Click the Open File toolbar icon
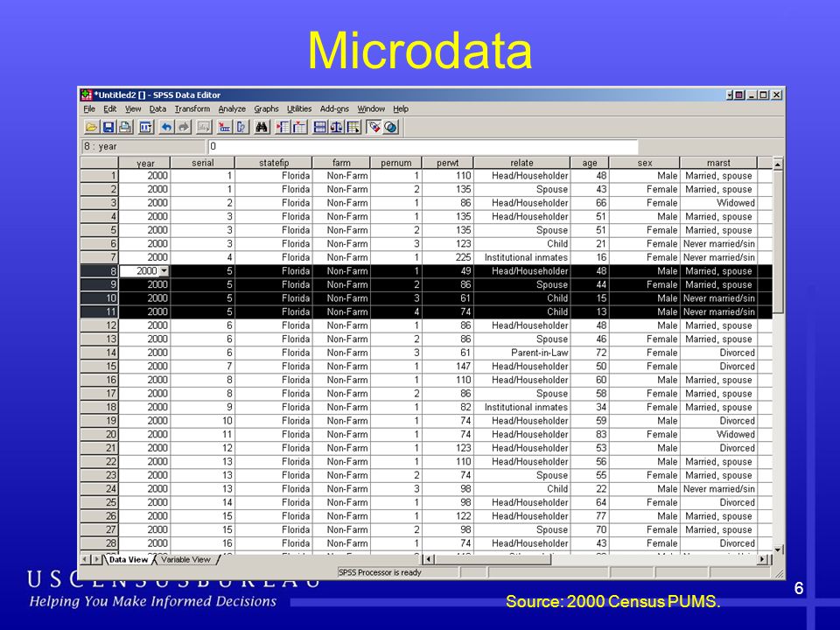Screen dimensions: 840x630 point(91,127)
